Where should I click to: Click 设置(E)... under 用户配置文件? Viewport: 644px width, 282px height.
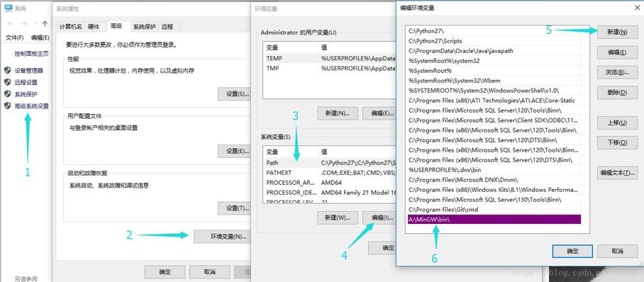coord(235,151)
